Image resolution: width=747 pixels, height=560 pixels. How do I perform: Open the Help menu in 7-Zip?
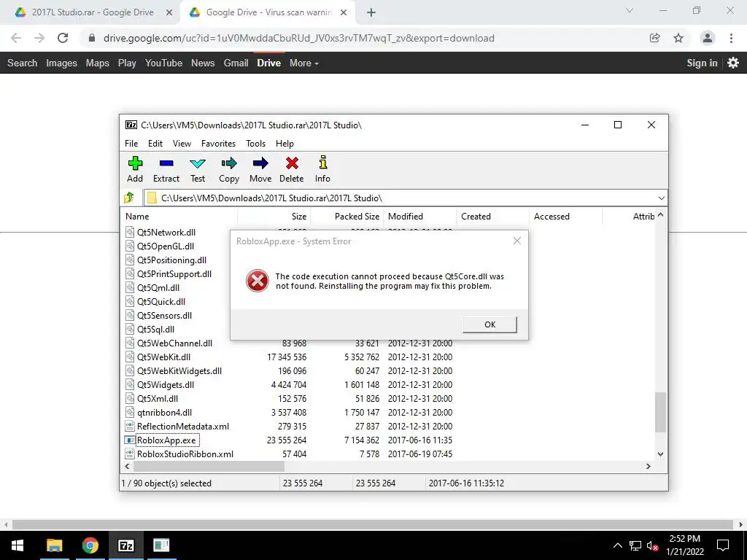click(285, 144)
